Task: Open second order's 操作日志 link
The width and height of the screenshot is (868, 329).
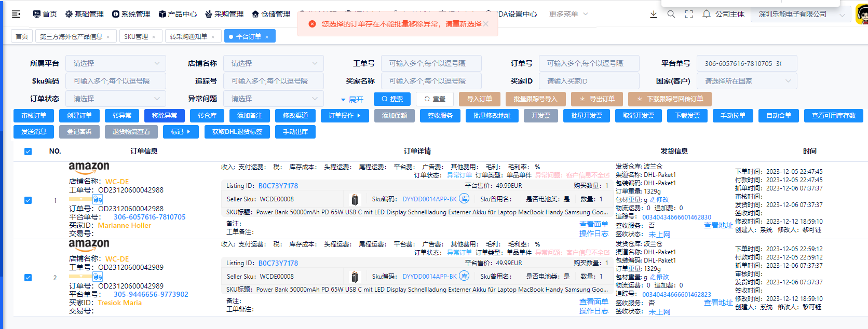Action: [594, 311]
